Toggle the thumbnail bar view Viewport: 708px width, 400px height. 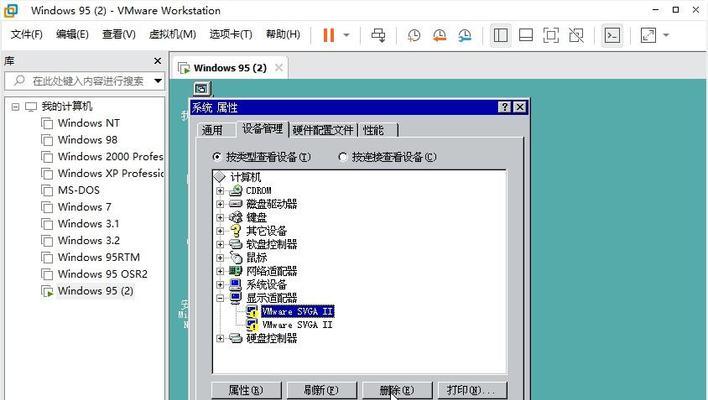click(x=526, y=35)
